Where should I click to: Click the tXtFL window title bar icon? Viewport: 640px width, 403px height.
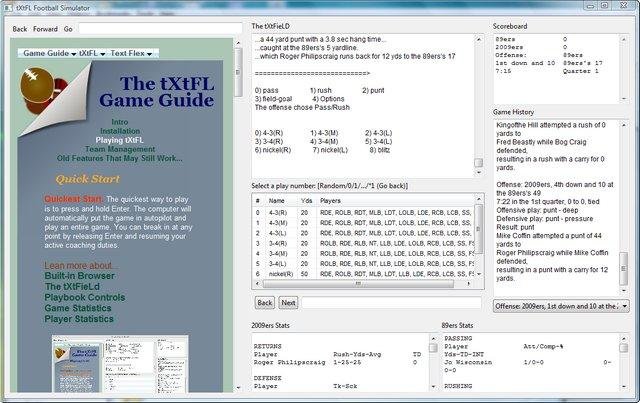pyautogui.click(x=8, y=8)
